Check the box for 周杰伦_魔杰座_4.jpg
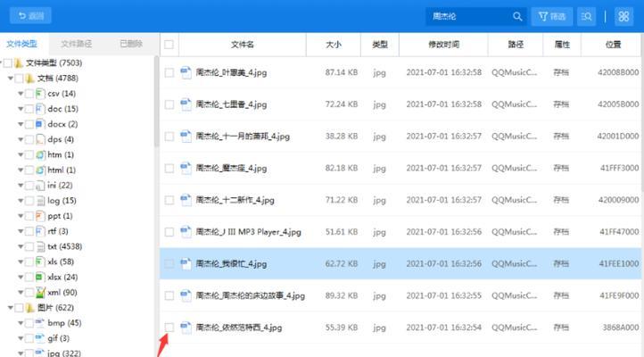The height and width of the screenshot is (357, 644). 169,168
